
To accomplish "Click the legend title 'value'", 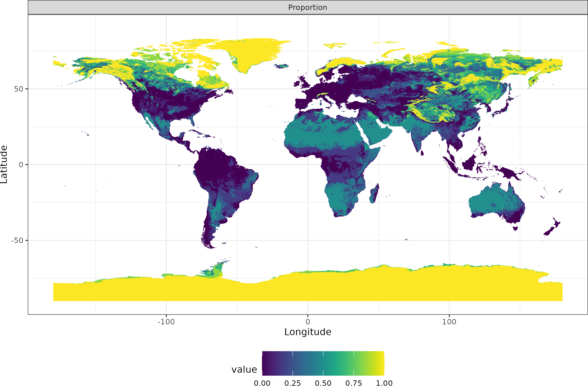I will tap(244, 370).
